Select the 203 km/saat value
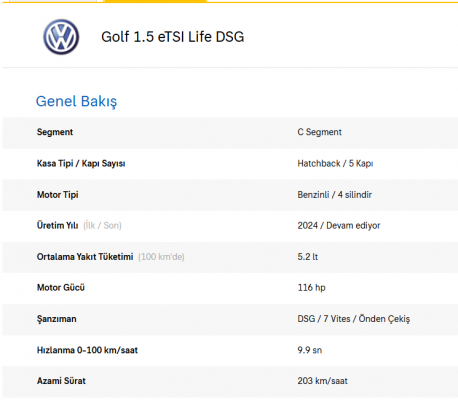This screenshot has width=458, height=400. (x=322, y=381)
